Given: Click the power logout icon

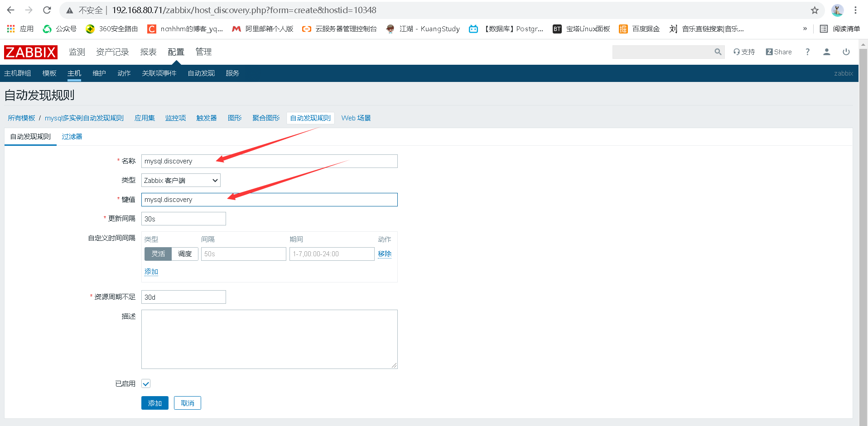Looking at the screenshot, I should 846,52.
